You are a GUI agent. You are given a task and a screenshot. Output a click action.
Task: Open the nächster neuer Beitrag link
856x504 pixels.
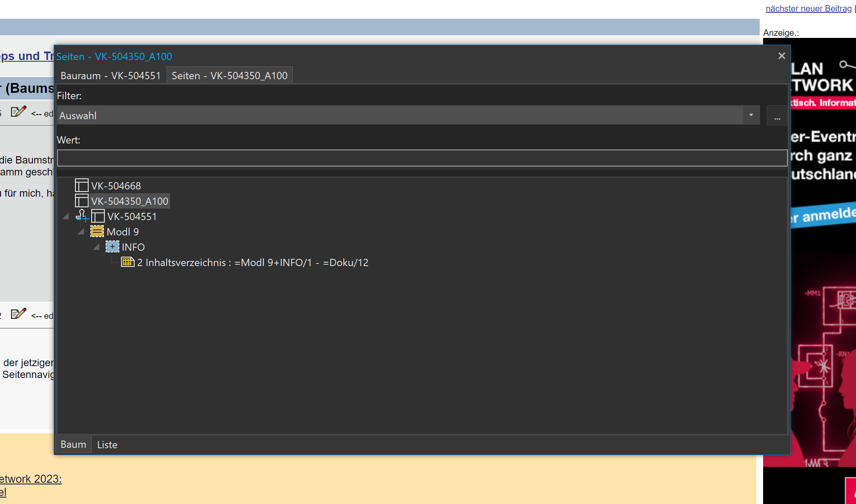808,9
